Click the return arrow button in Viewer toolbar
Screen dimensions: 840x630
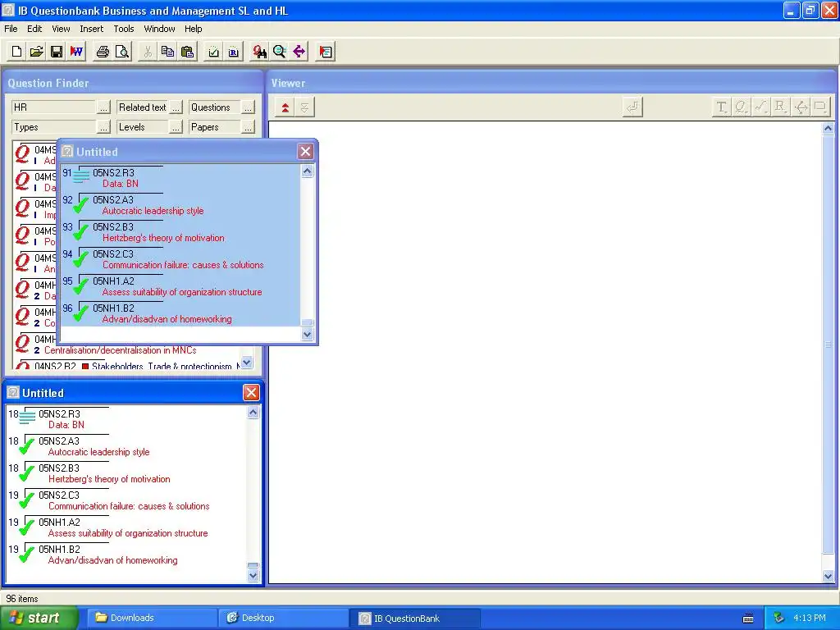[632, 107]
